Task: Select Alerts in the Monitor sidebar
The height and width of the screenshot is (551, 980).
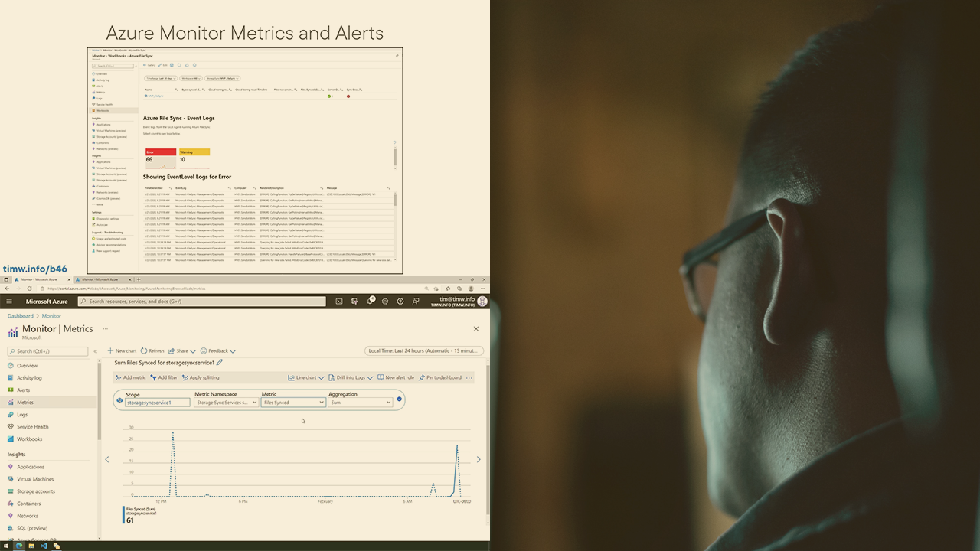Action: pyautogui.click(x=24, y=390)
